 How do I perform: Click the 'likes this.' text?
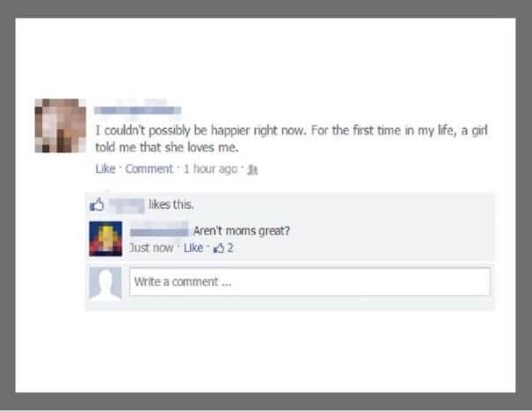pyautogui.click(x=171, y=205)
